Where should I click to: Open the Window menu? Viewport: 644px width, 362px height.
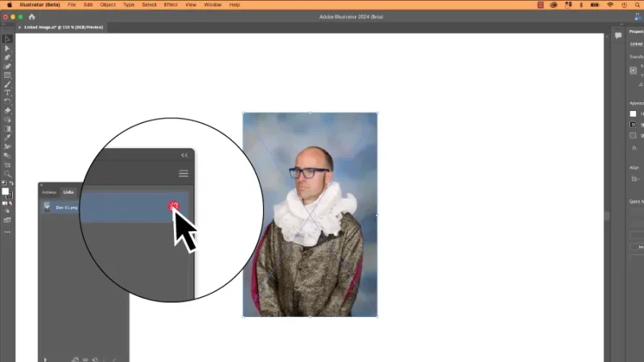213,5
